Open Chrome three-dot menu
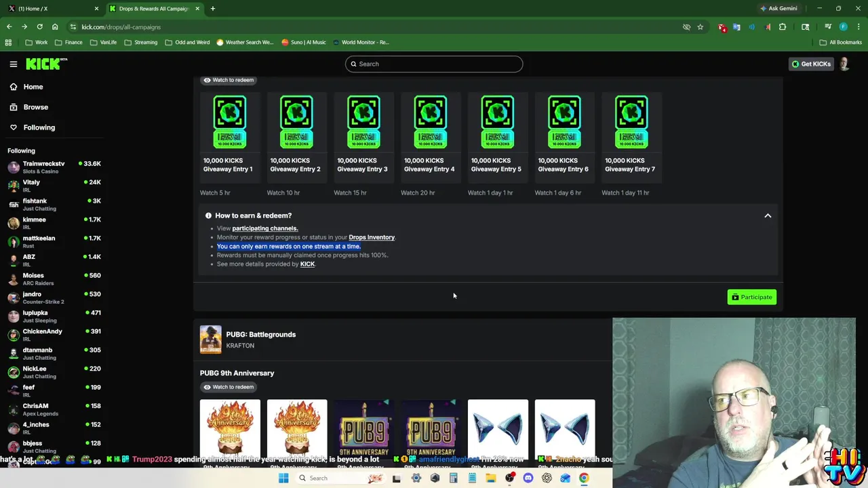Screen dimensions: 868x488 (858, 27)
